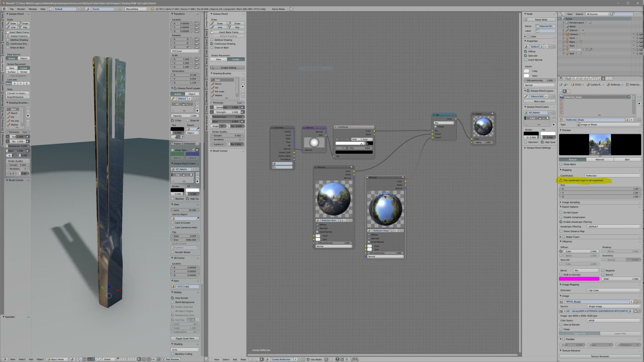Select the Spot lamp icon in outliner
Viewport: 644px width, 362px height.
(x=567, y=53)
